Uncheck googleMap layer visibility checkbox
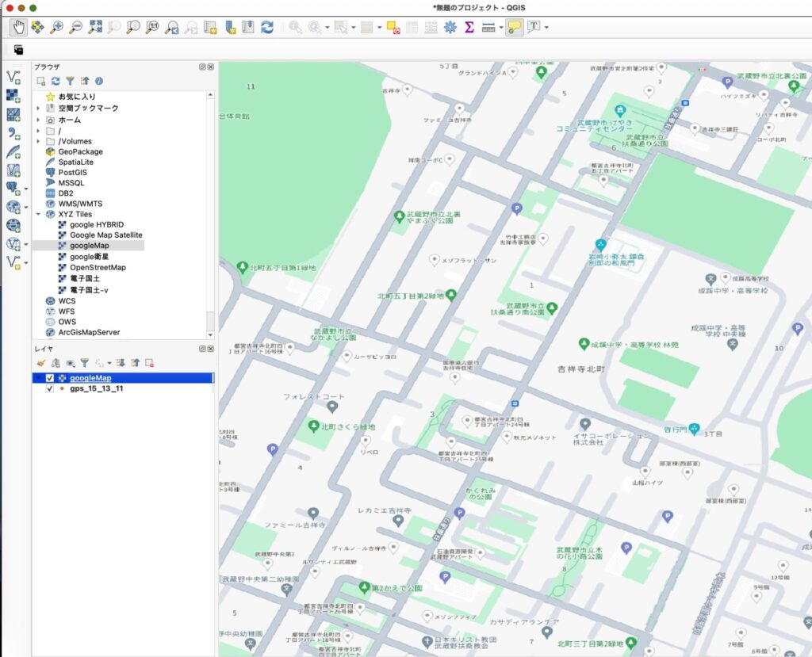The image size is (812, 657). 50,378
